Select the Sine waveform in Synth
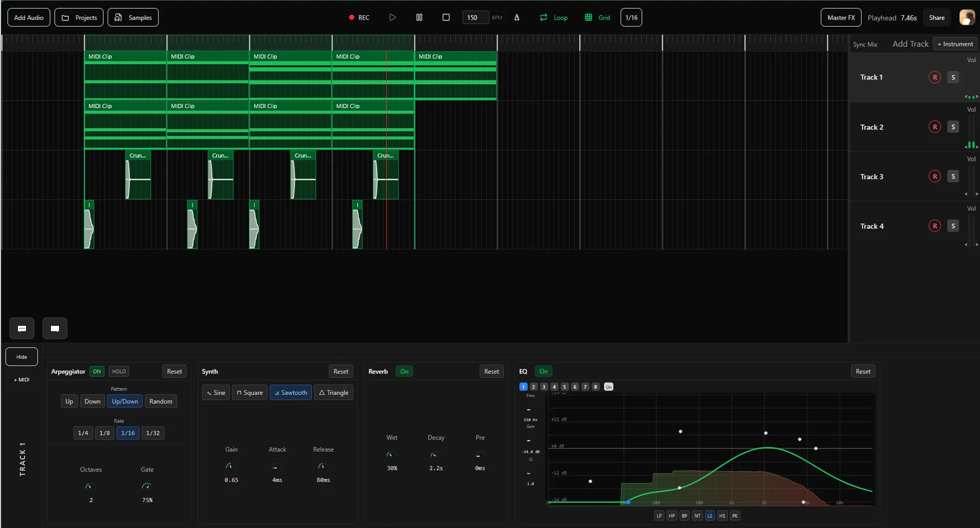The image size is (980, 528). click(x=215, y=392)
